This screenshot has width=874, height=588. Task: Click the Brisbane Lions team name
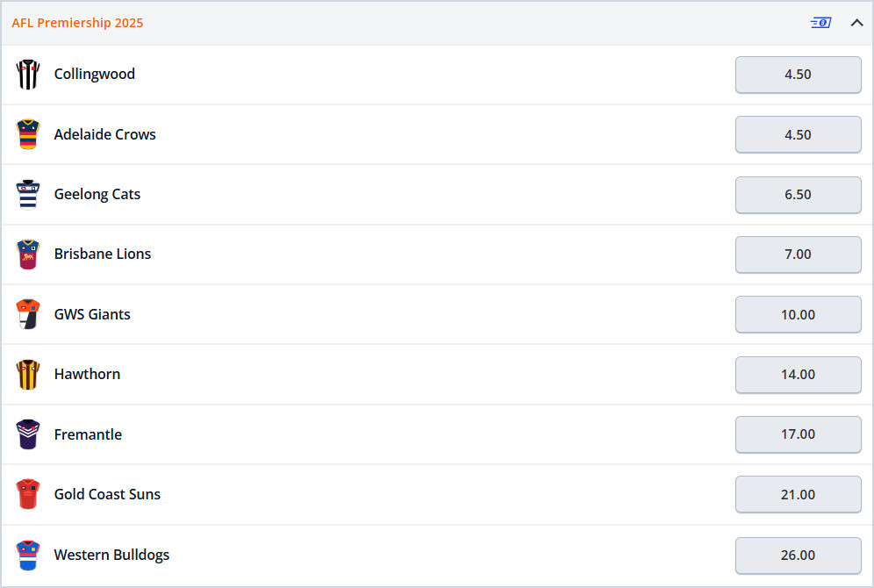tap(103, 255)
